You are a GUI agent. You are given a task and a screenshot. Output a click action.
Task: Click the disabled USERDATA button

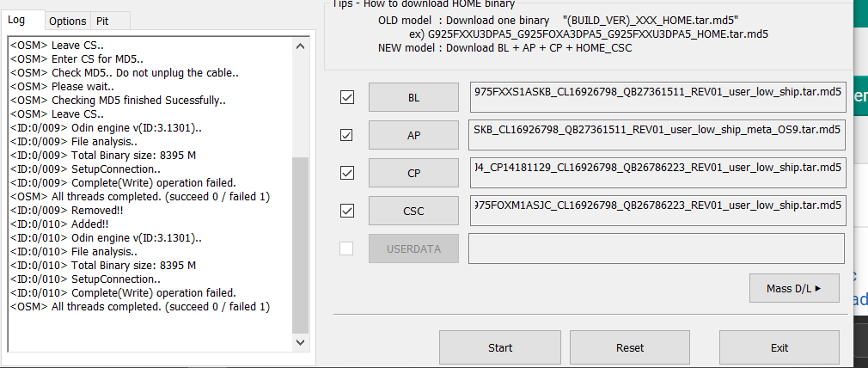click(413, 248)
